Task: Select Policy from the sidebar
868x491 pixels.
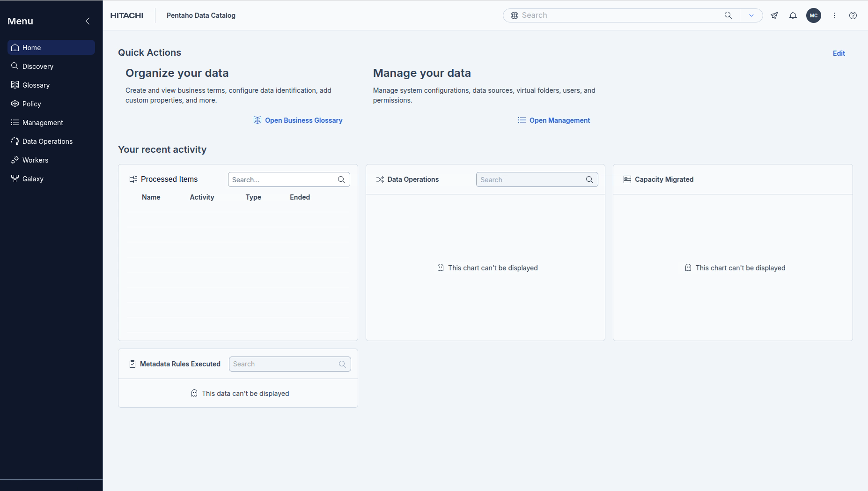Action: [31, 104]
